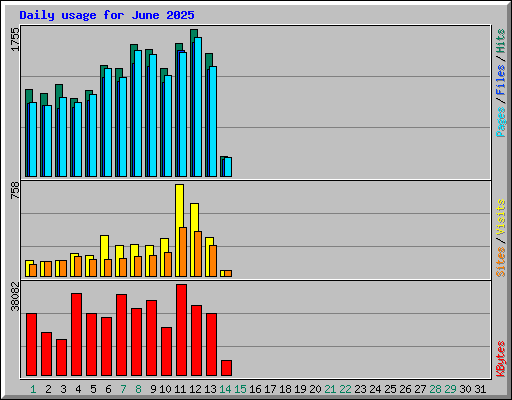This screenshot has width=512, height=400.
Task: Click the chart title 'Daily usage for June 2025'
Action: [x=107, y=15]
